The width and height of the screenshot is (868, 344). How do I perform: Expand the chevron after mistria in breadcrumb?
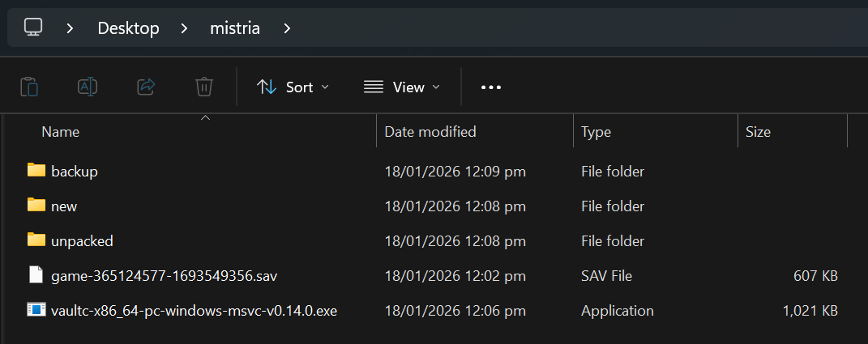[x=287, y=28]
